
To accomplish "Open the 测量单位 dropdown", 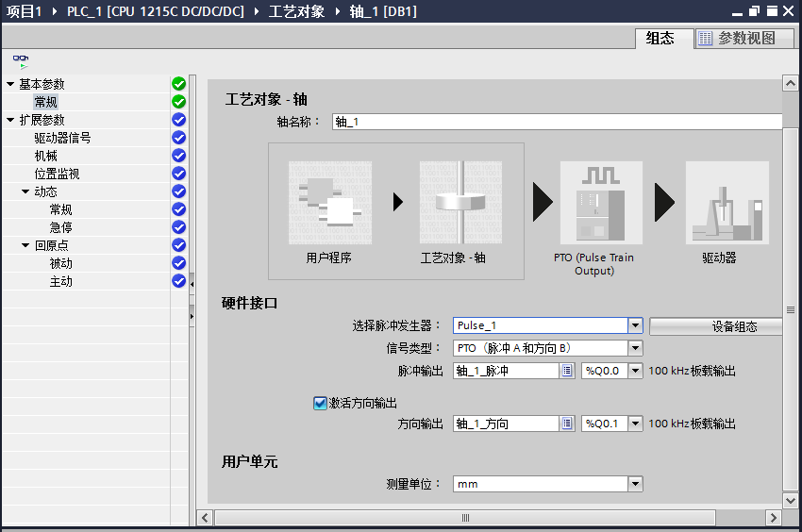I will click(636, 484).
